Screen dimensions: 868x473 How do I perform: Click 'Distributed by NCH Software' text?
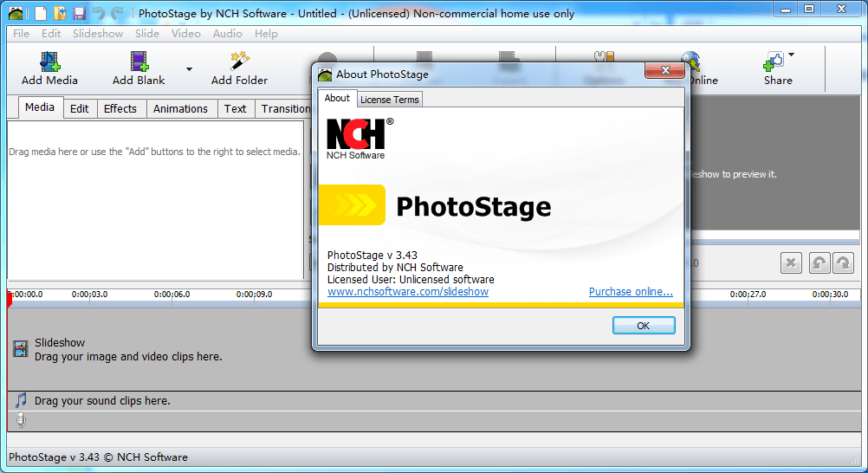(395, 268)
